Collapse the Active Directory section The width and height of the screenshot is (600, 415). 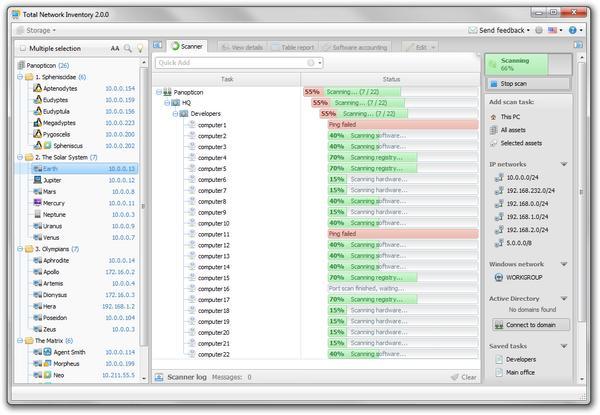564,298
